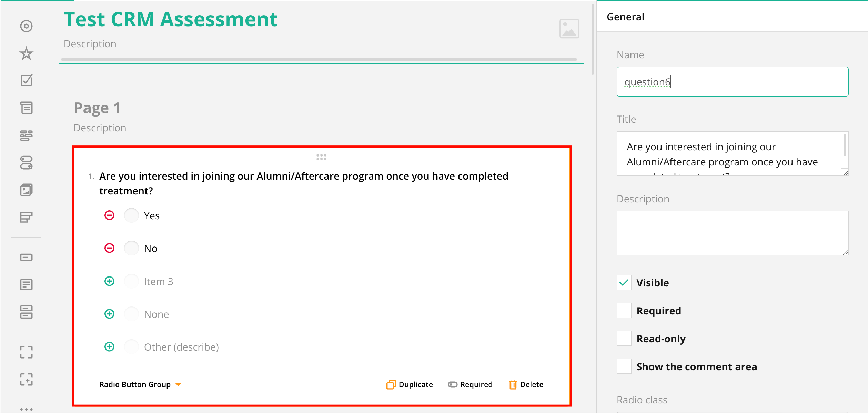The image size is (868, 413).
Task: Select the No radio button
Action: pos(131,248)
